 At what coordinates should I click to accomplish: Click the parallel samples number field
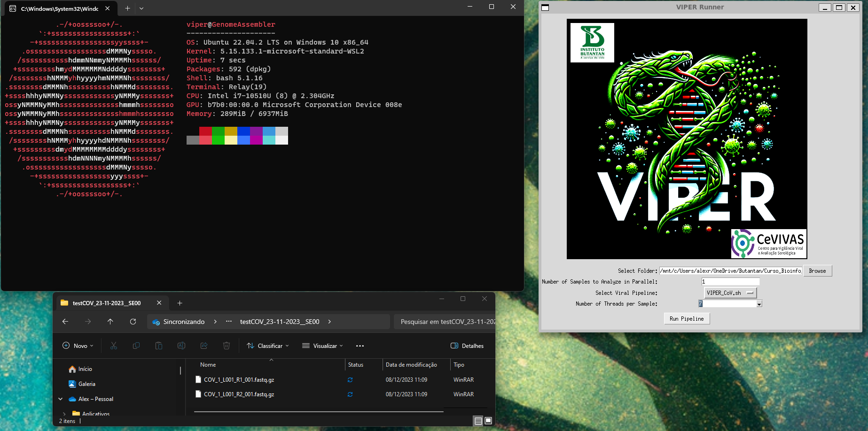730,282
